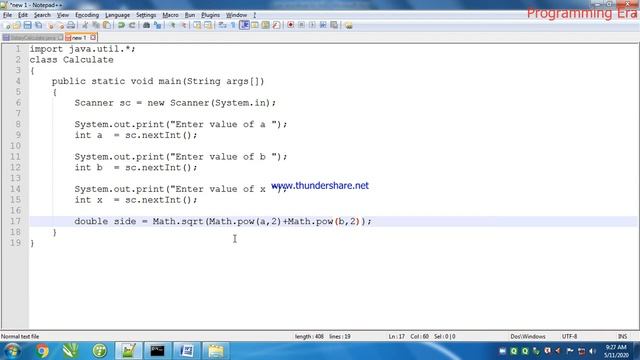640x360 pixels.
Task: Toggle the highlighted Indent Guide icon
Action: 244,25
